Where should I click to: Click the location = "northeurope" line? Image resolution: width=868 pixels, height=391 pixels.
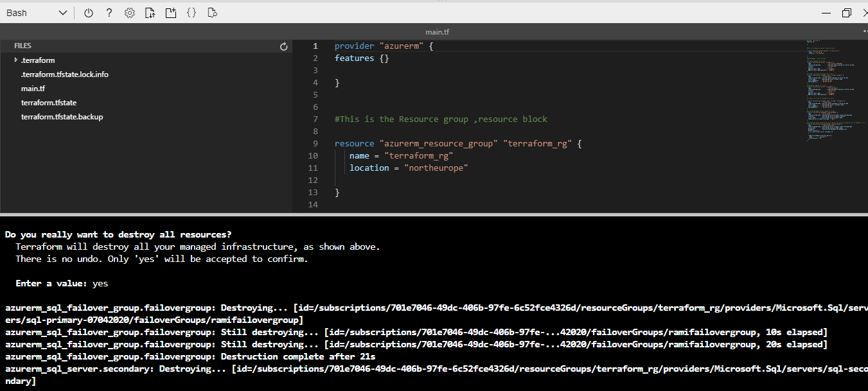coord(409,168)
